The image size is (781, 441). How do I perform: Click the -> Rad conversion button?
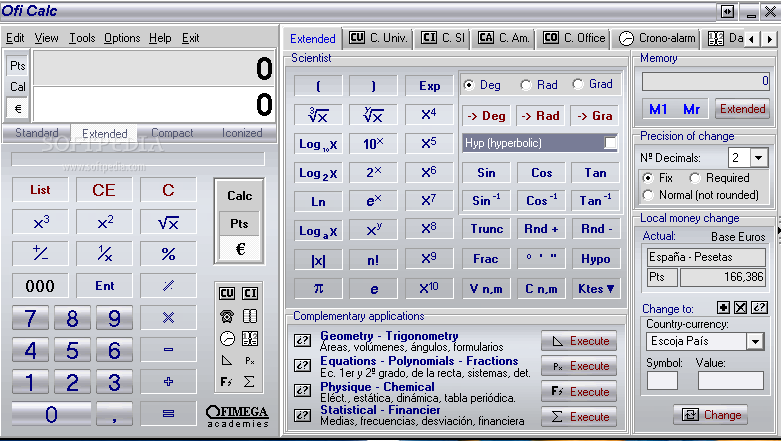click(540, 116)
